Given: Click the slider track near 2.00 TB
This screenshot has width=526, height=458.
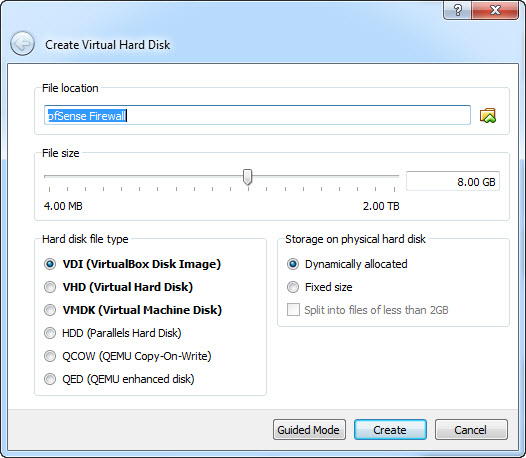Looking at the screenshot, I should 392,176.
